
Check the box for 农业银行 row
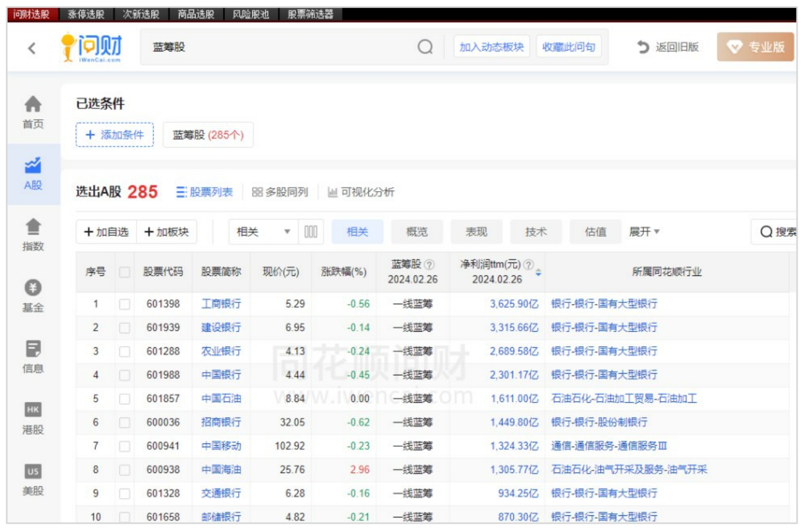pos(125,352)
